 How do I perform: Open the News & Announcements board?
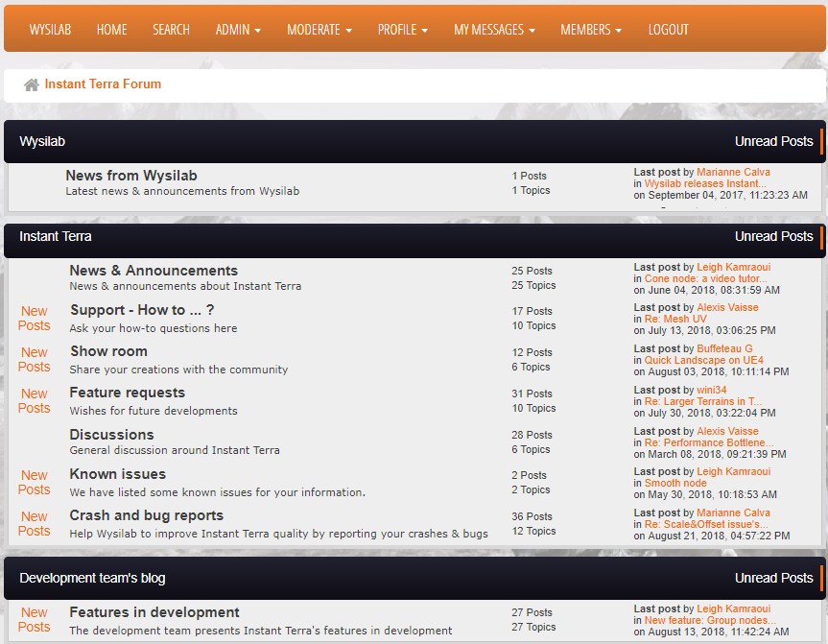point(154,271)
